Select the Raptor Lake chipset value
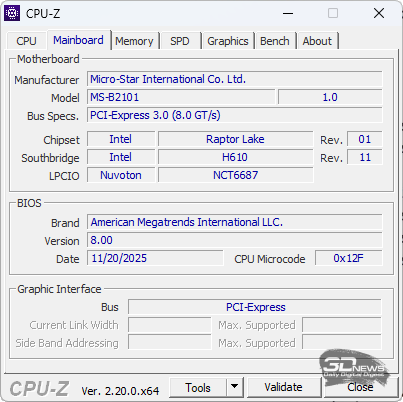The image size is (403, 402). 235,139
